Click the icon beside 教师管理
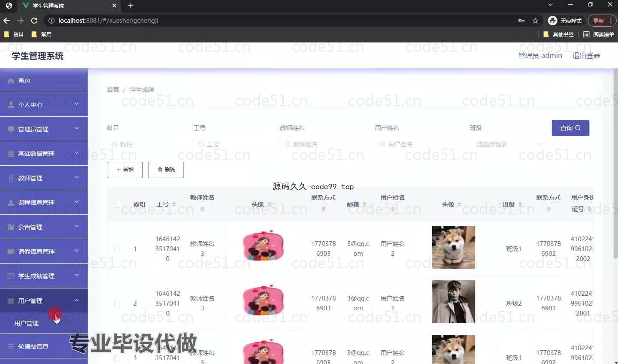 coord(11,178)
